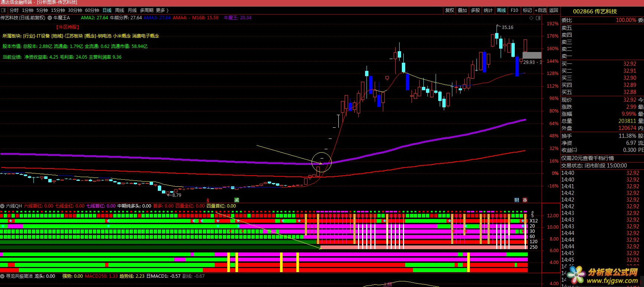644x287 pixels.
Task: Click the MACD250: 1.33 indicator value
Action: (101, 276)
